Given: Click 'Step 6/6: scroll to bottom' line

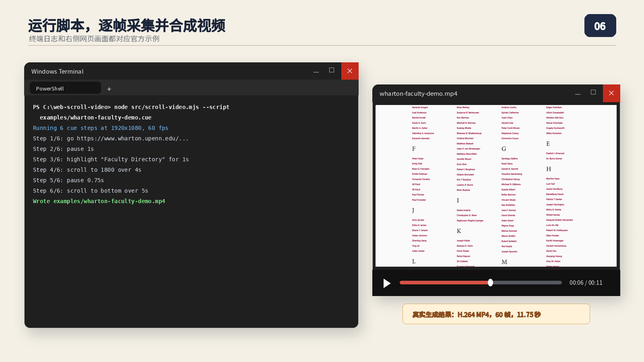Looking at the screenshot, I should pos(91,191).
